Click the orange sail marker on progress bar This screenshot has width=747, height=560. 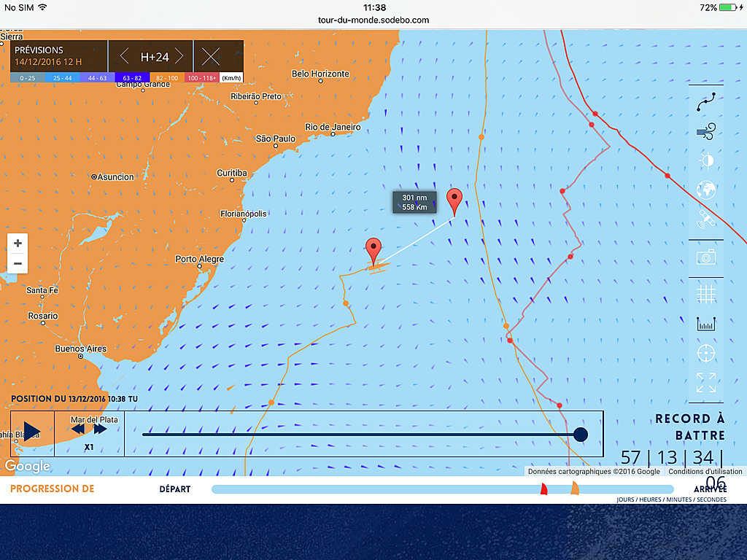pos(575,488)
